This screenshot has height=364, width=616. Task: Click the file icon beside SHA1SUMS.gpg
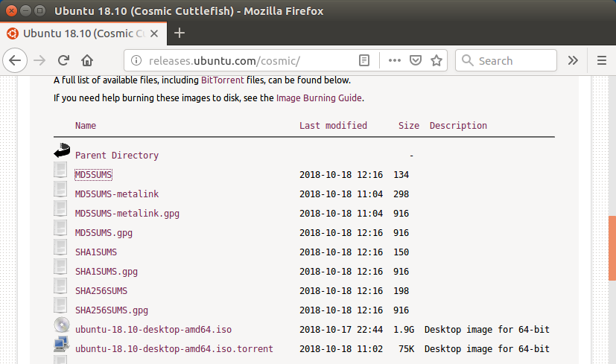click(60, 266)
